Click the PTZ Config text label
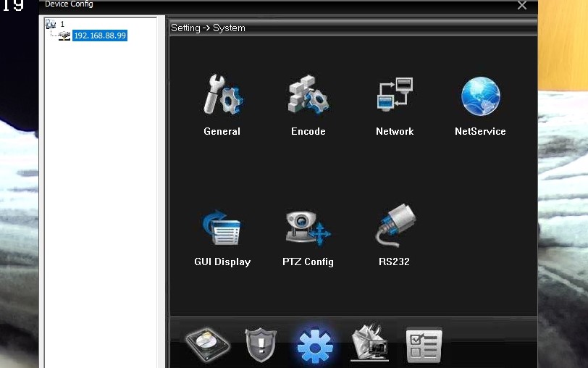This screenshot has height=368, width=588. tap(308, 262)
